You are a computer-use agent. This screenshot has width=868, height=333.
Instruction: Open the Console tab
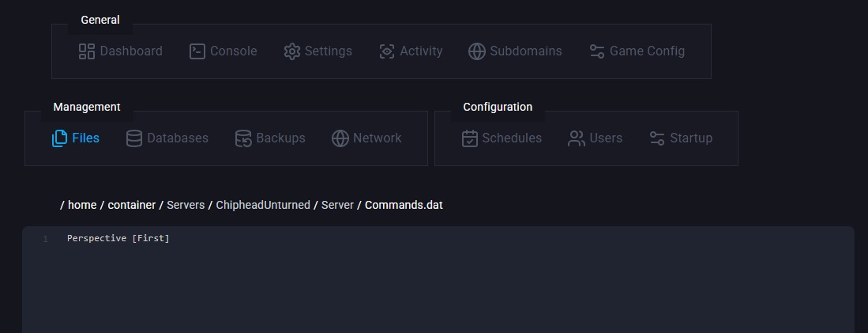coord(224,51)
